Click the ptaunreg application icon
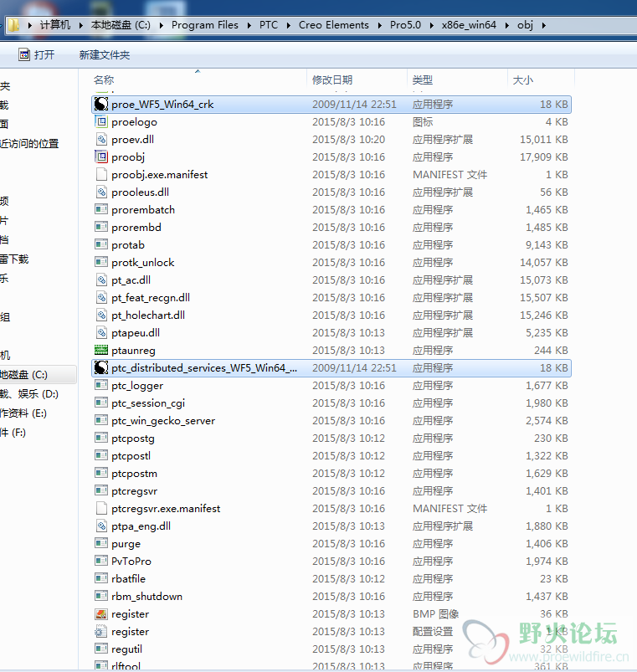This screenshot has width=637, height=672. click(x=101, y=350)
